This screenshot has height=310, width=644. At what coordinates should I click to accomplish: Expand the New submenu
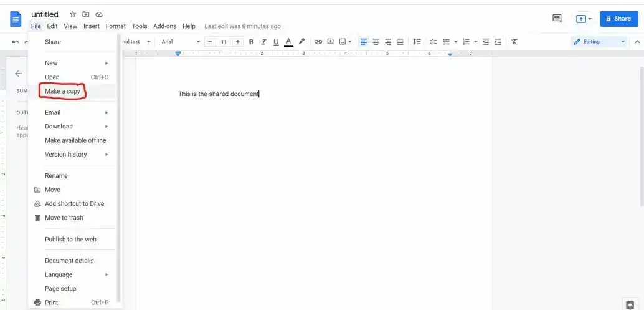click(x=72, y=63)
